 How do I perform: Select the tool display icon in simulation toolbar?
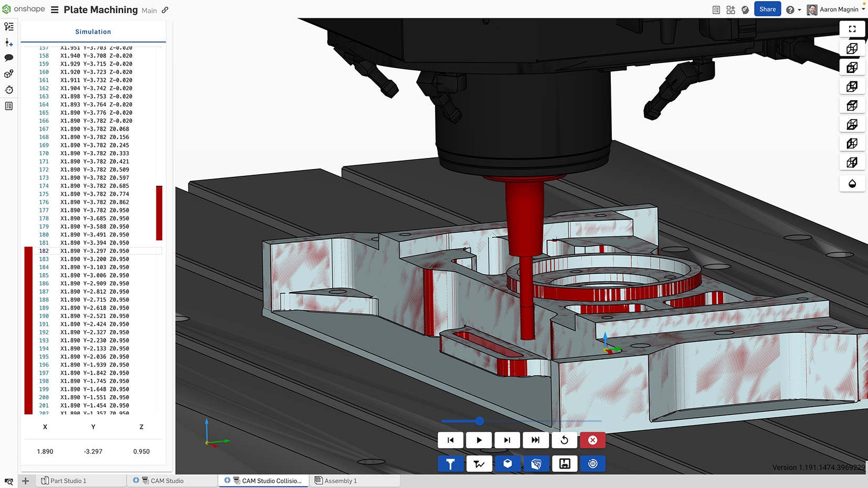451,463
